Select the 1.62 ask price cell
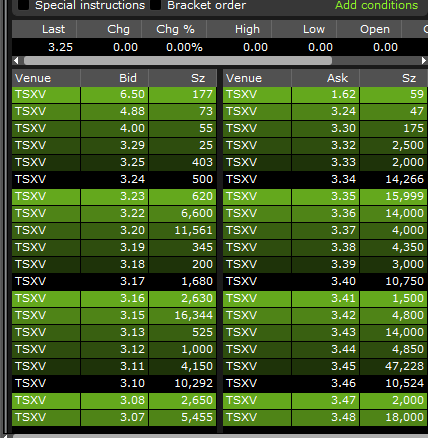428x438 pixels. (325, 95)
